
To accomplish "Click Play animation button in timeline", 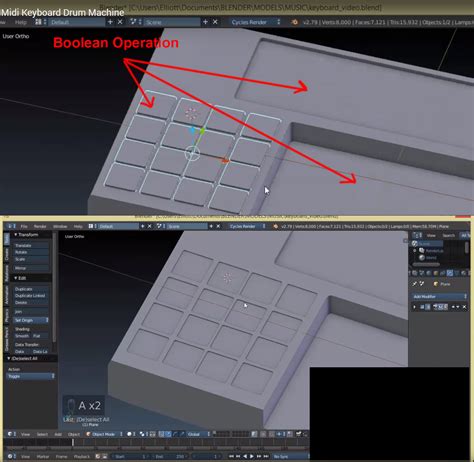I will pos(252,456).
